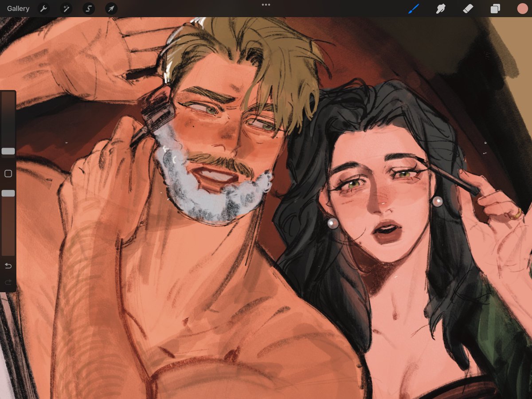532x399 pixels.
Task: Redo the last undone stroke
Action: click(8, 282)
